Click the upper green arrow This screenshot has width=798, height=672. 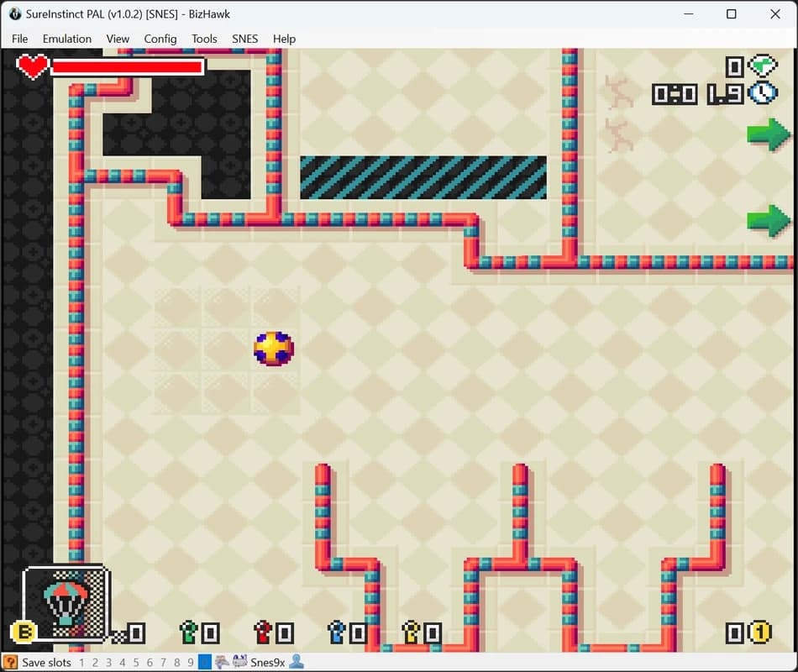[768, 134]
